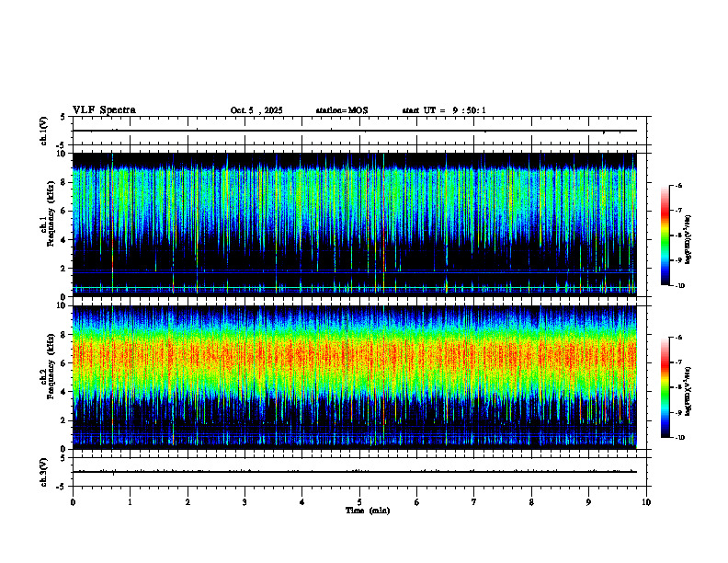
Task: Click the "-5" tick label on the ch.3(V) axis
Action: tap(62, 487)
